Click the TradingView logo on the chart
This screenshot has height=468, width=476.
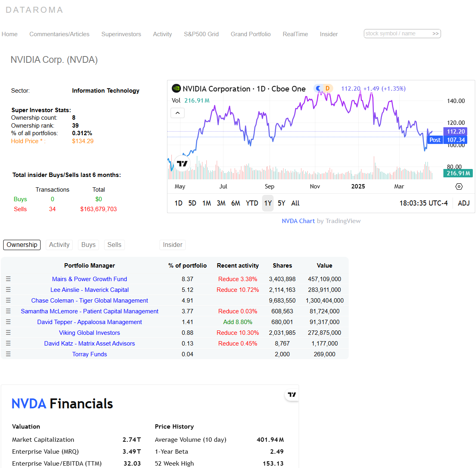click(x=182, y=163)
